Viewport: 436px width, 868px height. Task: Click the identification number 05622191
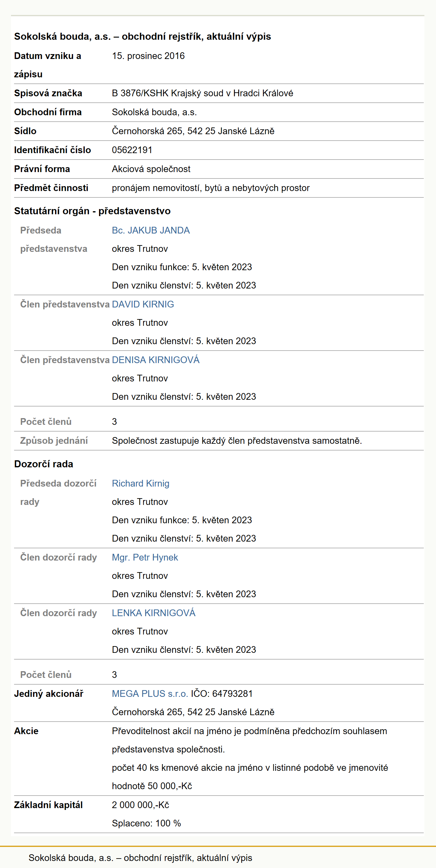click(x=132, y=150)
